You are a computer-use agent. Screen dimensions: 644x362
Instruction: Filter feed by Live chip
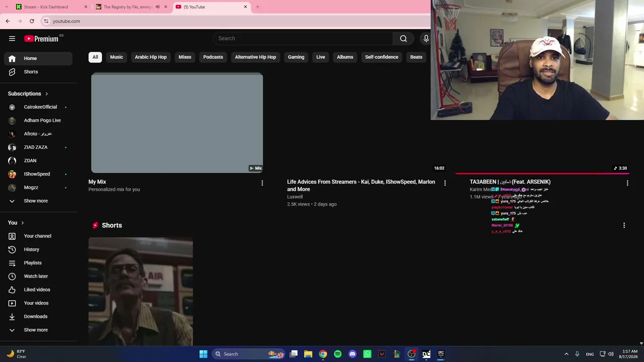coord(320,57)
